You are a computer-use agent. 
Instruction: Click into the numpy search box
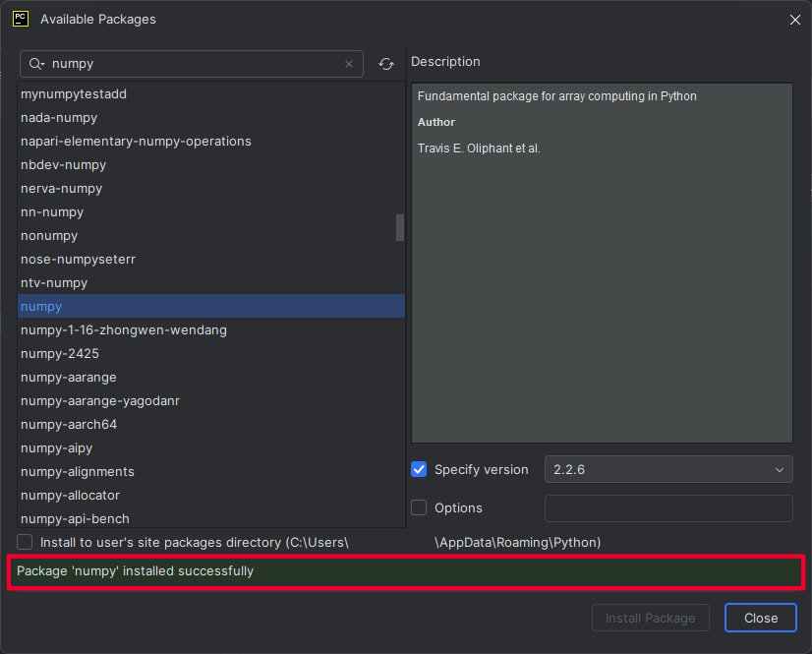click(192, 64)
